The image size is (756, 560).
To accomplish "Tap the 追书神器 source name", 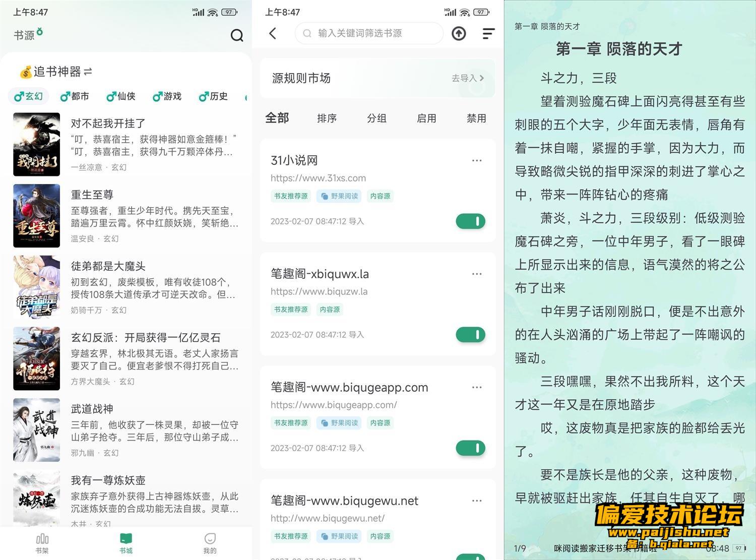I will pos(57,72).
